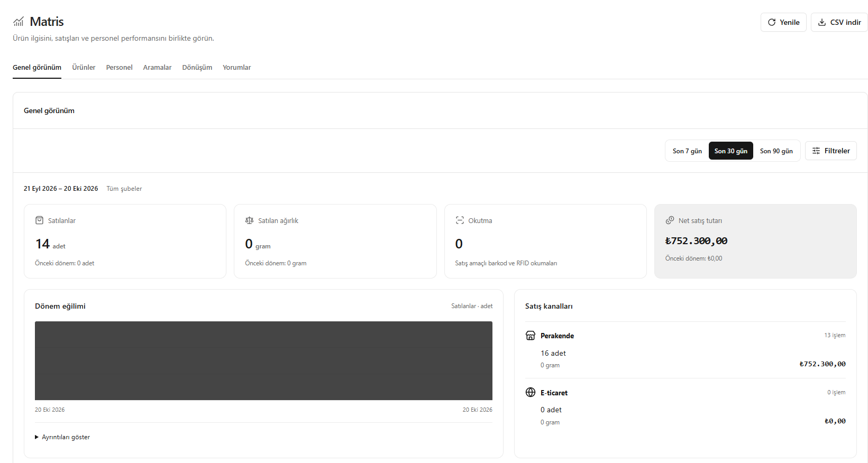The height and width of the screenshot is (463, 868).
Task: Click the date range 21 Eyl 2026 – 20 Eki 2026
Action: pos(61,189)
